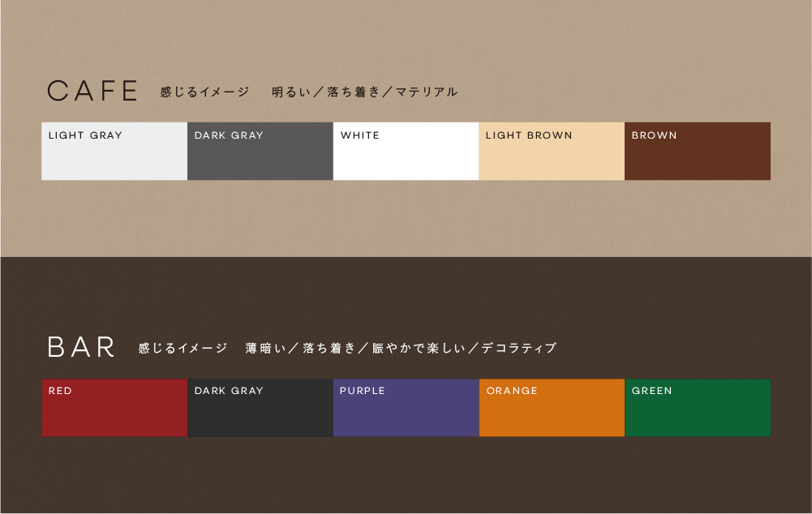Click 感じるイメージ text beside BAR heading

183,349
